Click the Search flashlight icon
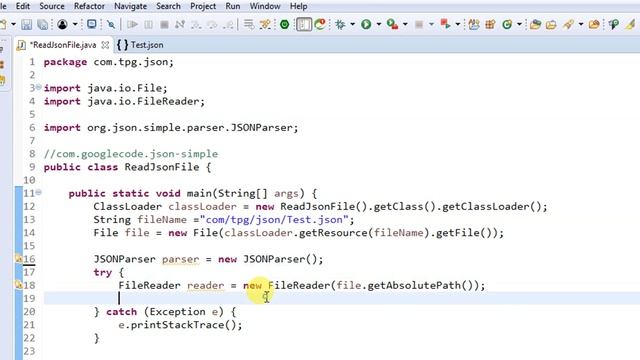Screen dimensions: 640x360 click(x=569, y=24)
